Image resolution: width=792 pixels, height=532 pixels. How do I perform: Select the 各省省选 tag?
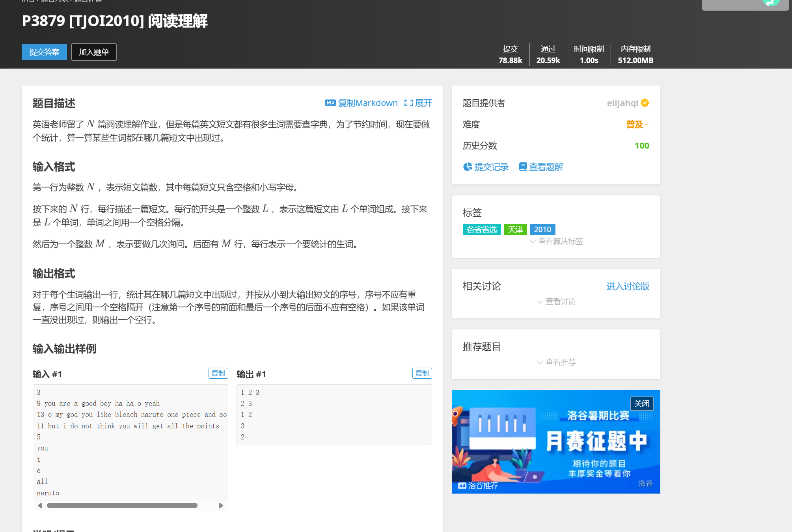[481, 229]
